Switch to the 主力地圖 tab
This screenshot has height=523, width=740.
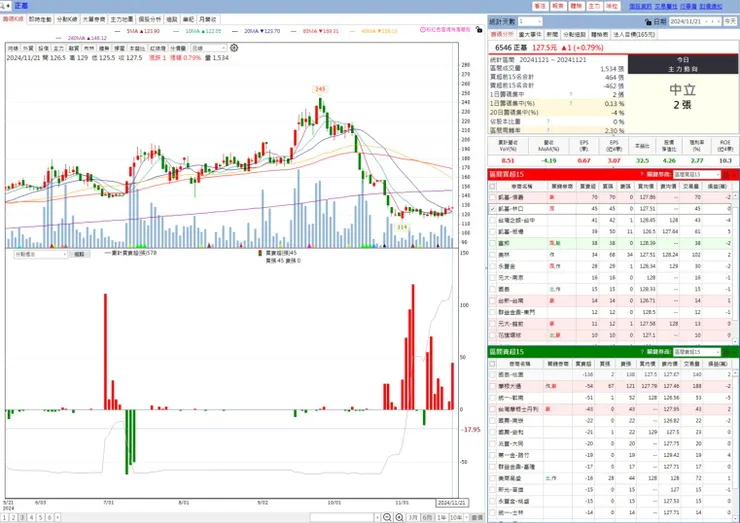tap(122, 19)
